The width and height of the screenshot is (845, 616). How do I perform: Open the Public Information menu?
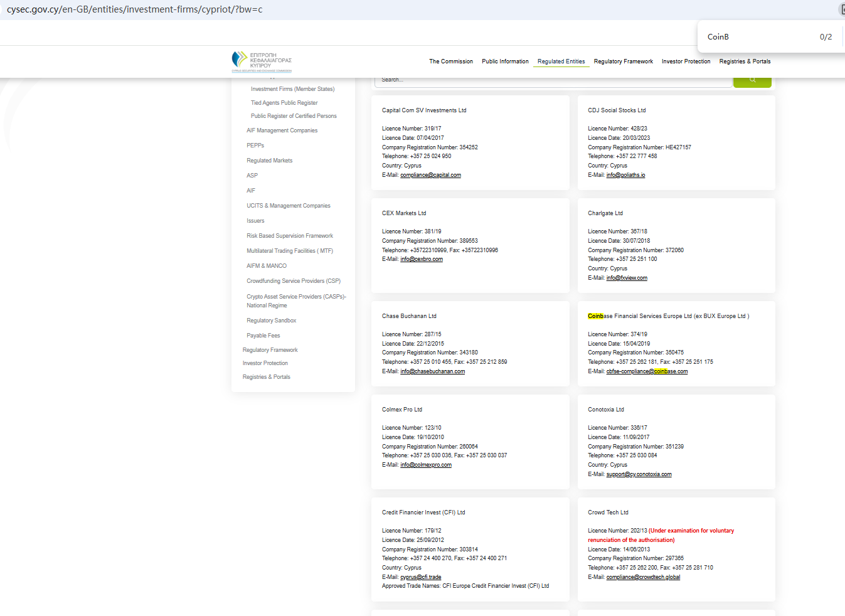pos(505,61)
